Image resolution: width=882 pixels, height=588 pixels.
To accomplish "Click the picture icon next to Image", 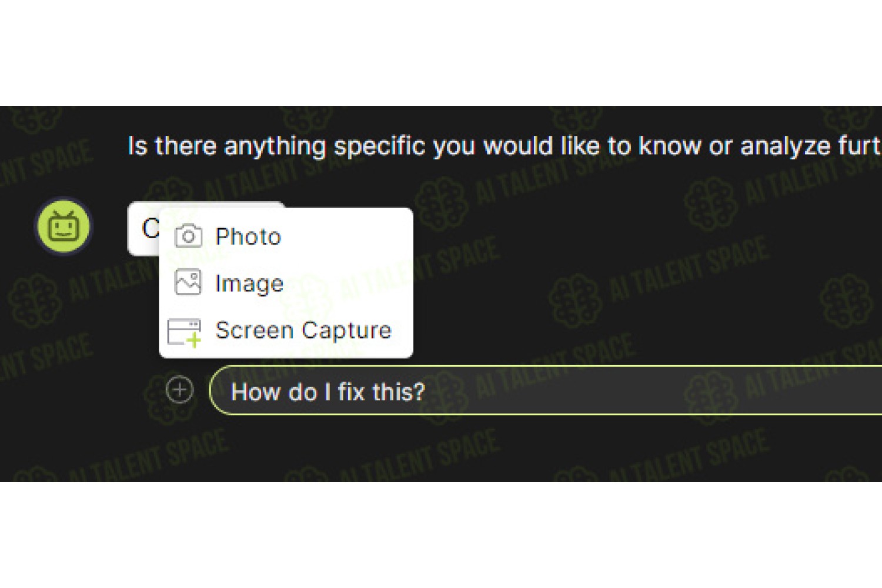I will (188, 282).
